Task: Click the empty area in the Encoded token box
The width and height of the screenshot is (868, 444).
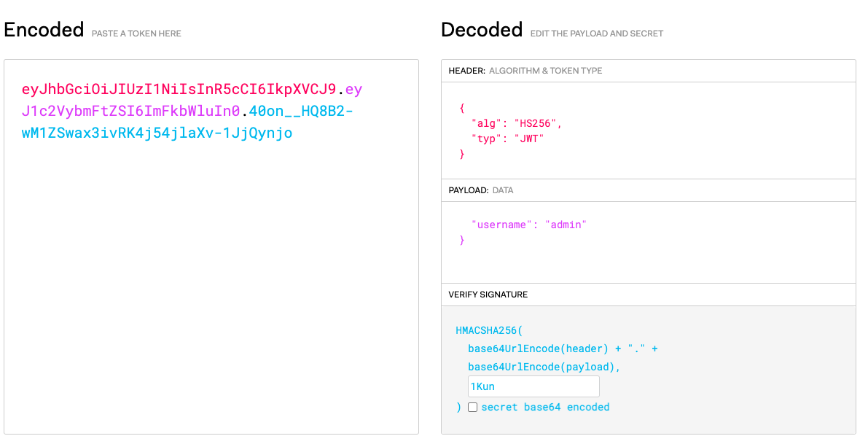Action: 211,292
